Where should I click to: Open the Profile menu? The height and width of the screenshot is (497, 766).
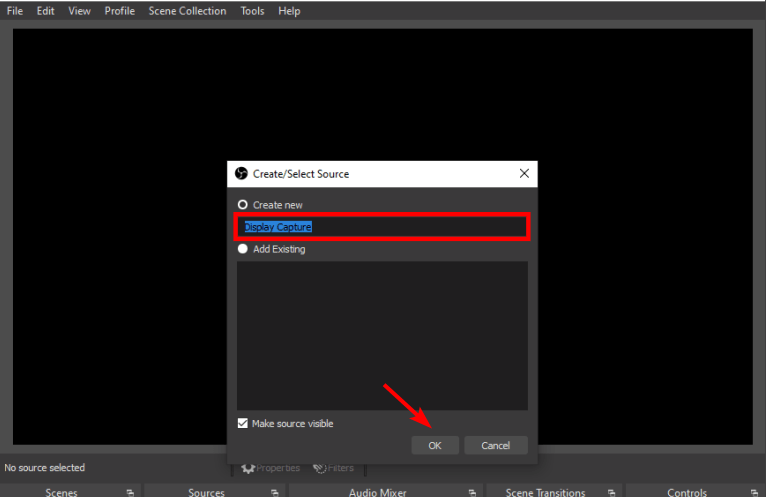click(119, 11)
